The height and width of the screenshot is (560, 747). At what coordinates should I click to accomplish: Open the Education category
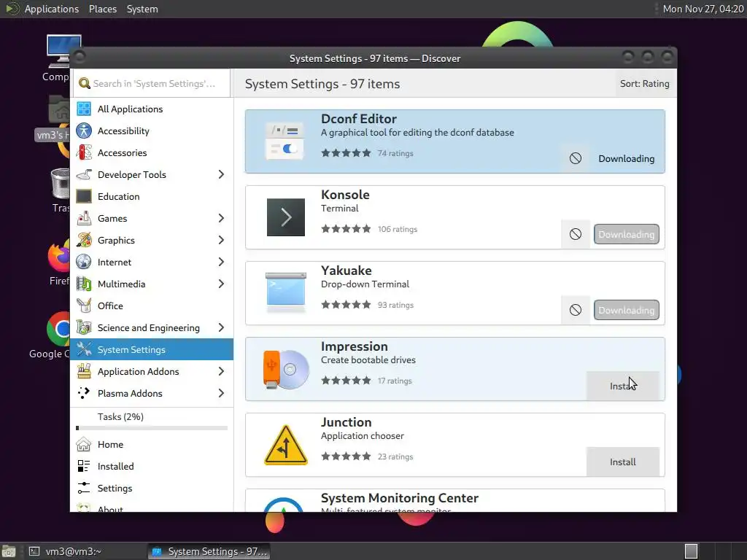tap(152, 197)
